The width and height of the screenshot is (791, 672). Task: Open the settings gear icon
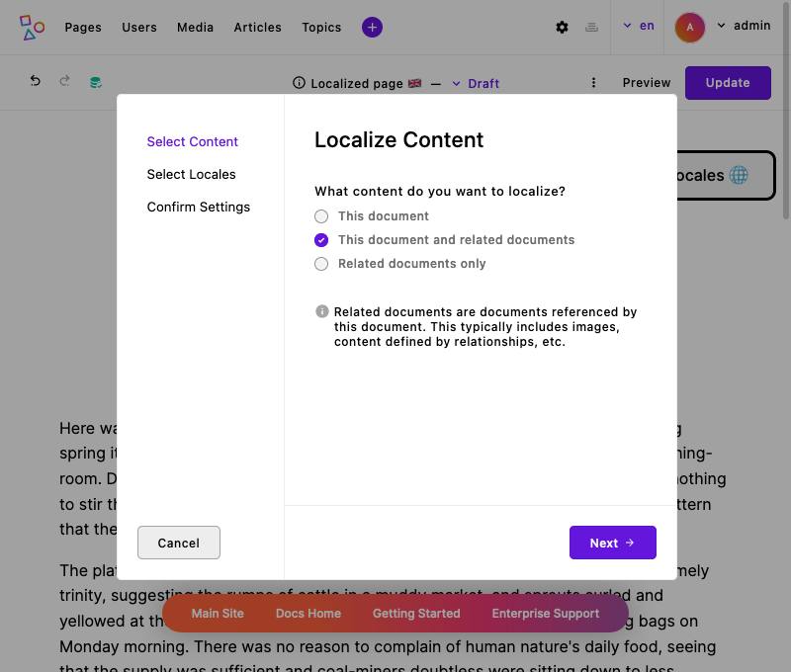[x=562, y=27]
